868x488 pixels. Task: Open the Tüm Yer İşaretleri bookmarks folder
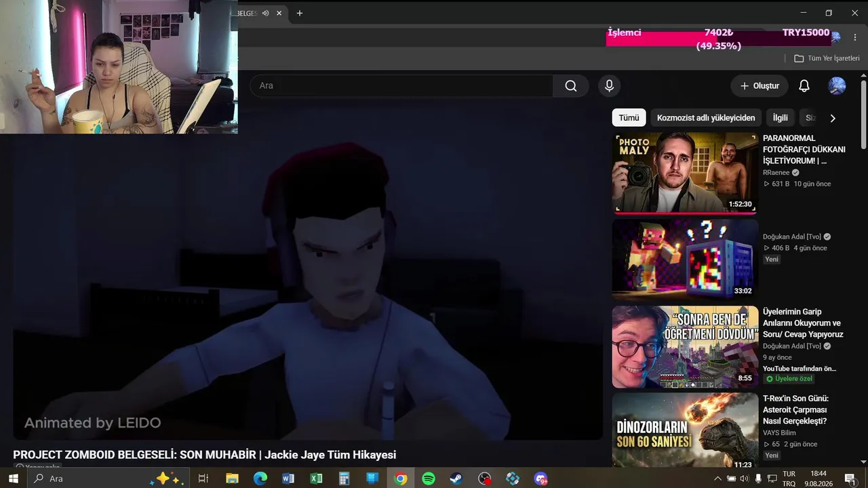click(x=827, y=58)
